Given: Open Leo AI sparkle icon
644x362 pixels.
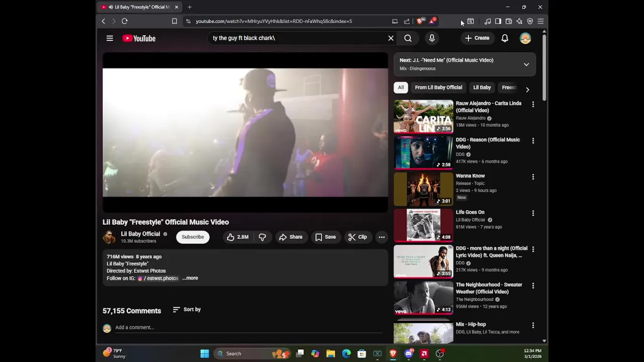Looking at the screenshot, I should [519, 21].
